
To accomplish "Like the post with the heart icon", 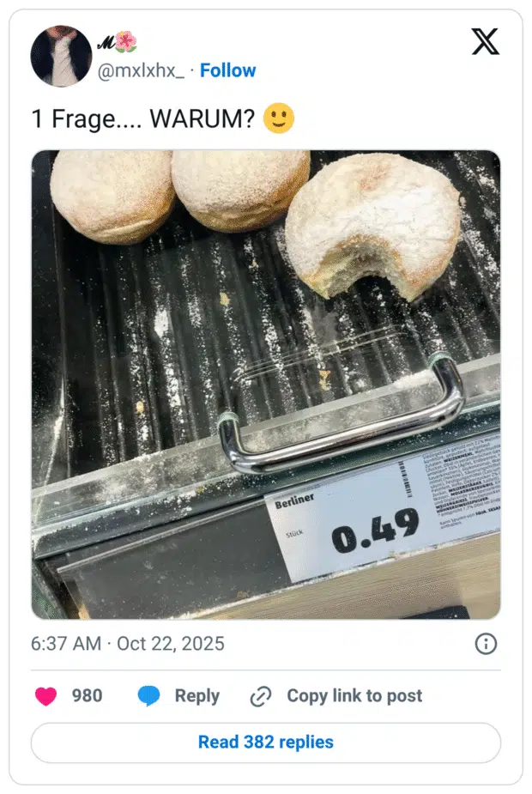I will [45, 696].
